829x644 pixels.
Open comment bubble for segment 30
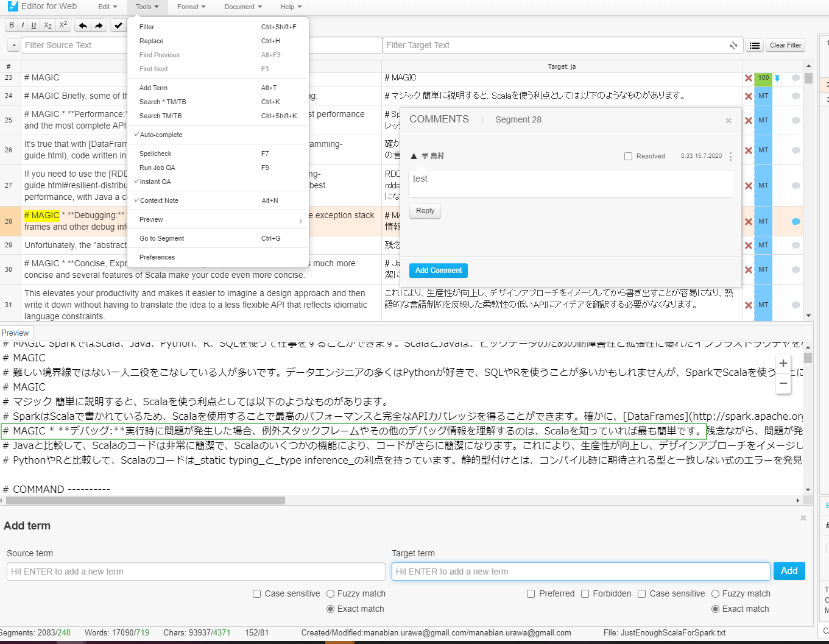coord(795,270)
